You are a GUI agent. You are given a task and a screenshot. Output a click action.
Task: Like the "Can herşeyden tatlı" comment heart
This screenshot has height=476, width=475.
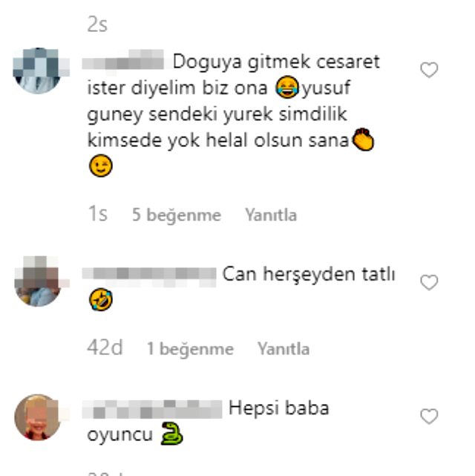[x=429, y=282]
